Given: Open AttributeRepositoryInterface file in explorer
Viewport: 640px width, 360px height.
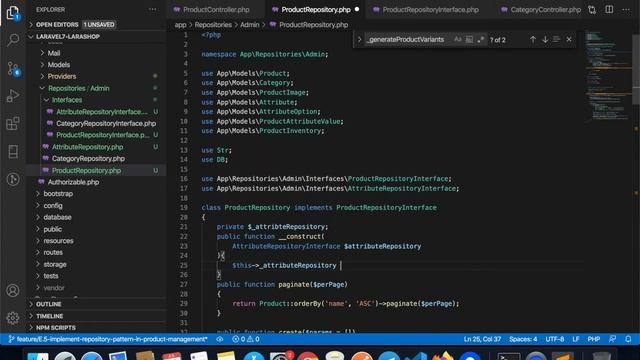Looking at the screenshot, I should (102, 111).
